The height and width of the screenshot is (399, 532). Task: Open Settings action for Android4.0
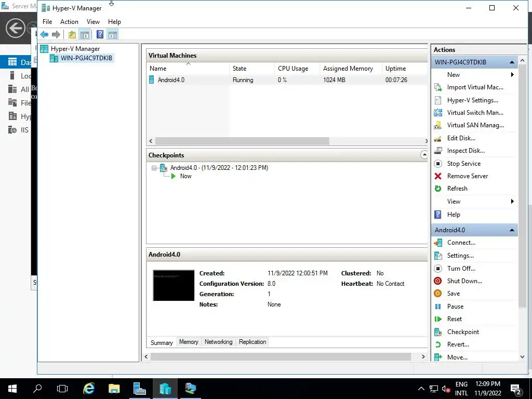(x=460, y=256)
